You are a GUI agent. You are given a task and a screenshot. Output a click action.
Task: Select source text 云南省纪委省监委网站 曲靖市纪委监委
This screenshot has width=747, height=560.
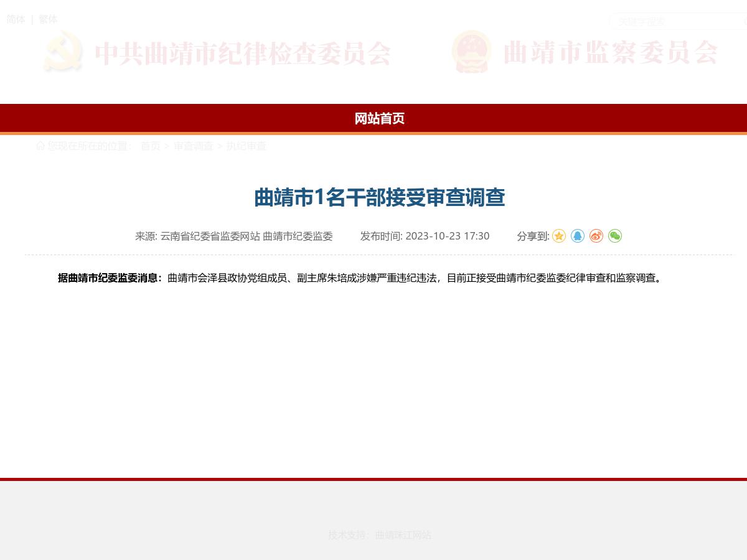coord(247,236)
